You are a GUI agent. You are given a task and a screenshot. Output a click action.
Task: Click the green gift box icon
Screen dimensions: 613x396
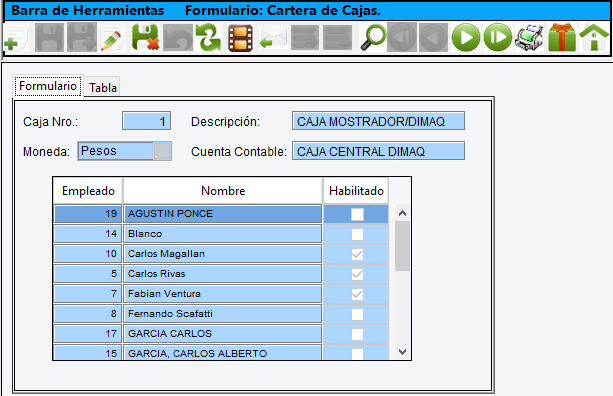[562, 38]
